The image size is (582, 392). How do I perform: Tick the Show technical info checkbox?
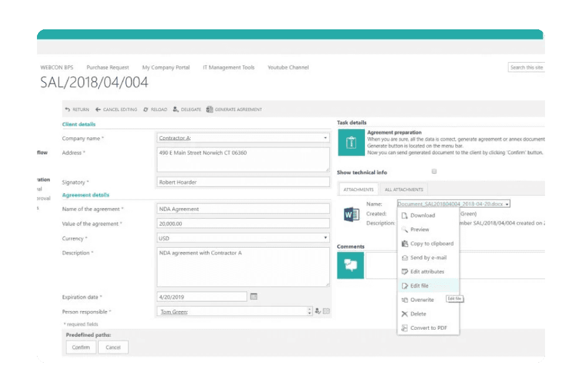(434, 171)
